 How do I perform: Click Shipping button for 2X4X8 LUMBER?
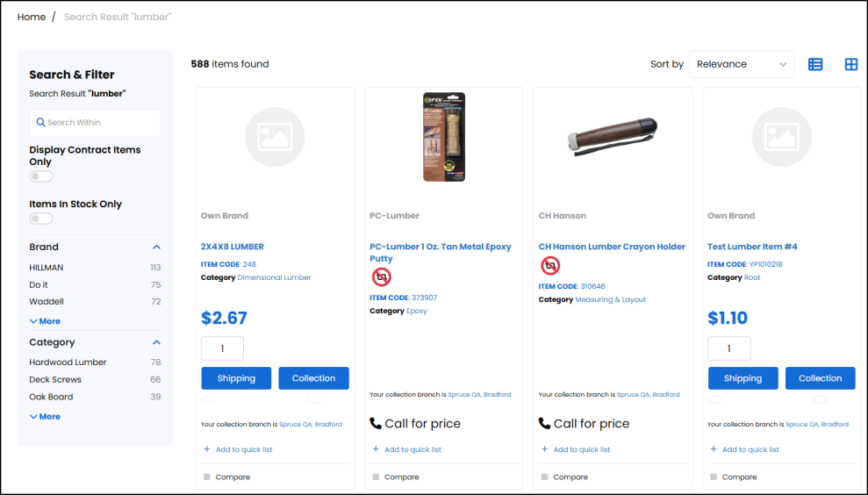click(x=236, y=378)
